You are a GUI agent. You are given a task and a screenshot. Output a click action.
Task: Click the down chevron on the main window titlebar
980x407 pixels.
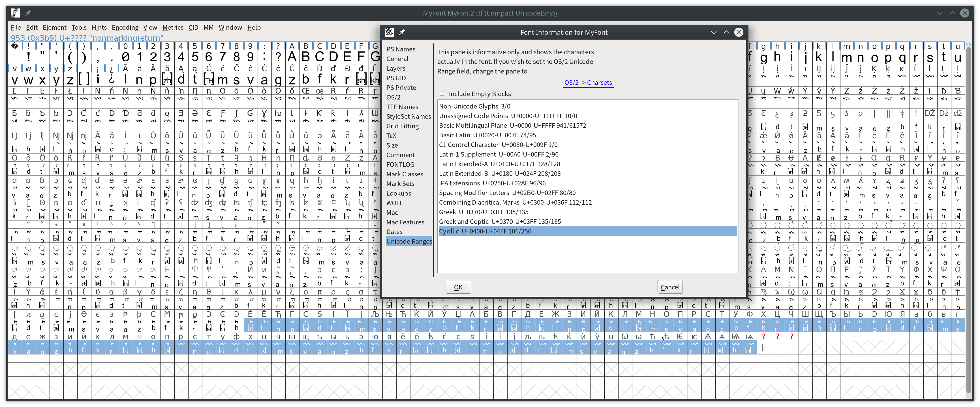[x=939, y=12]
